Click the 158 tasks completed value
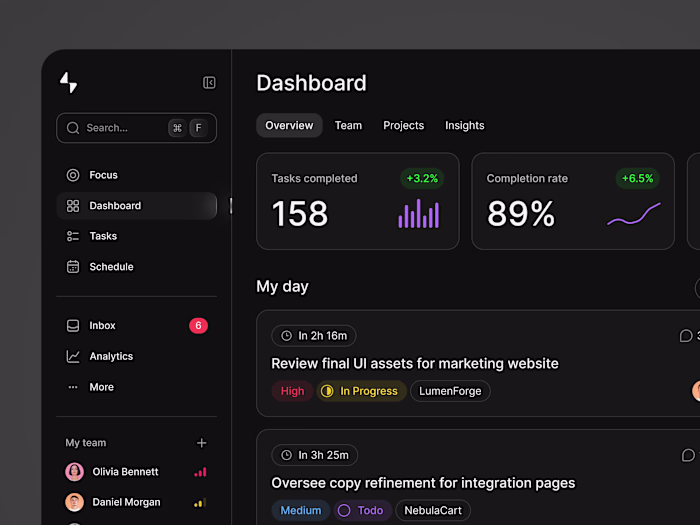The image size is (700, 525). pyautogui.click(x=300, y=214)
